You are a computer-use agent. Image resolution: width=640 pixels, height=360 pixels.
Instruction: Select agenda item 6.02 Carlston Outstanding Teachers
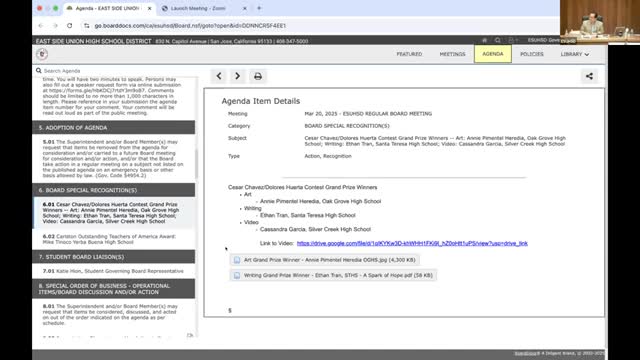coord(109,239)
